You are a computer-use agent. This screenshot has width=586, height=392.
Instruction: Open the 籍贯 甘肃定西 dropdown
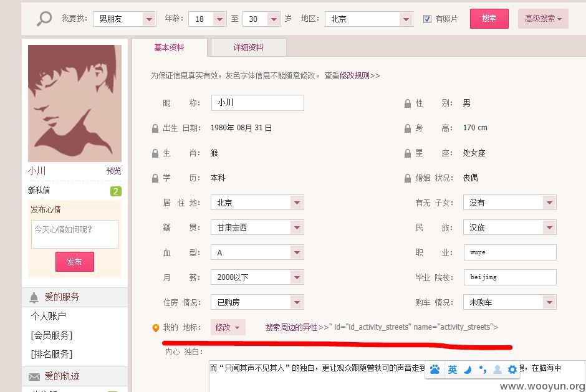click(257, 227)
